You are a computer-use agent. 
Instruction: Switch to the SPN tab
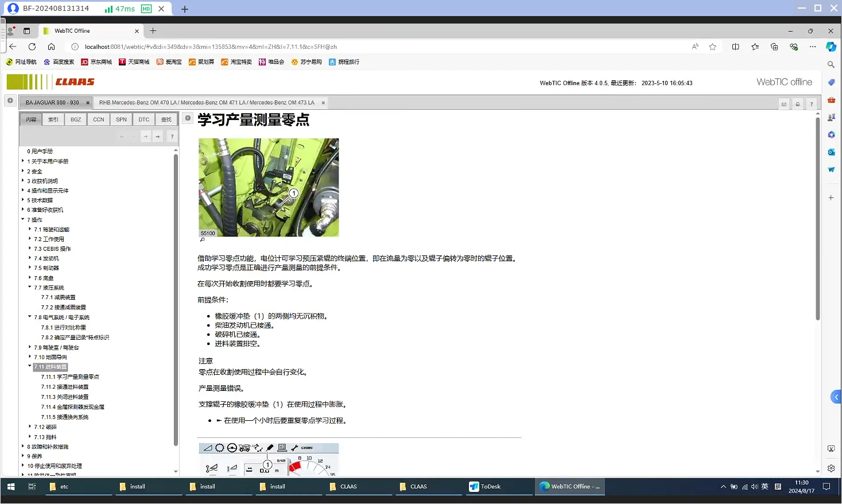[x=121, y=119]
